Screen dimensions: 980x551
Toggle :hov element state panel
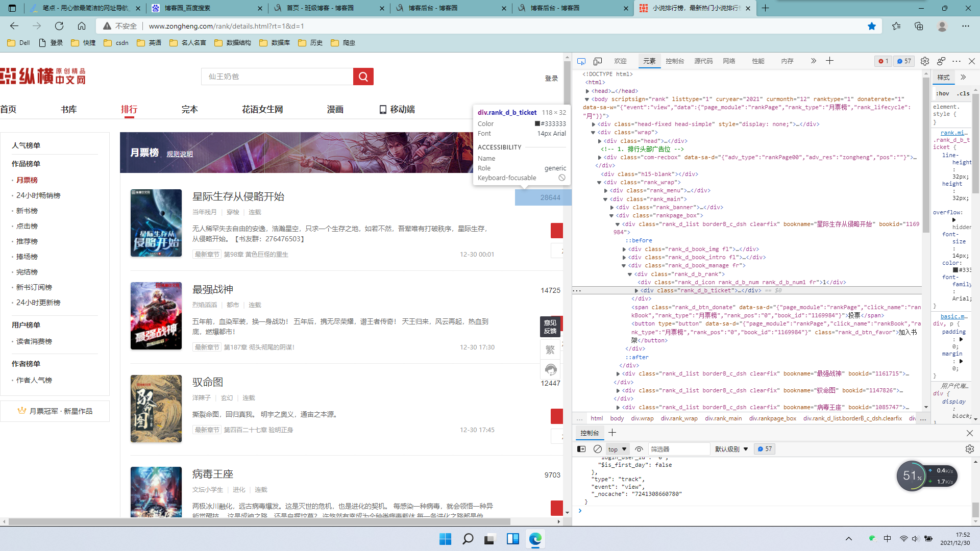943,93
